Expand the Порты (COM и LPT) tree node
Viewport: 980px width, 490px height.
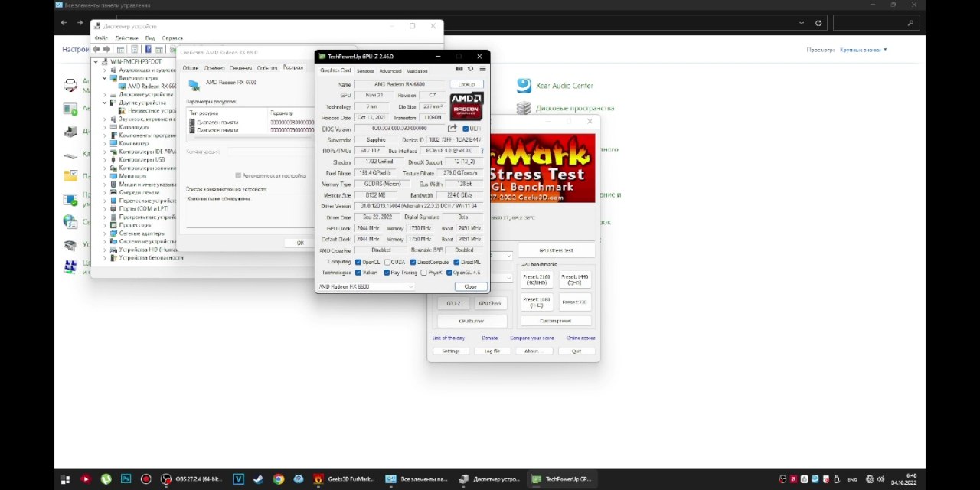point(105,208)
